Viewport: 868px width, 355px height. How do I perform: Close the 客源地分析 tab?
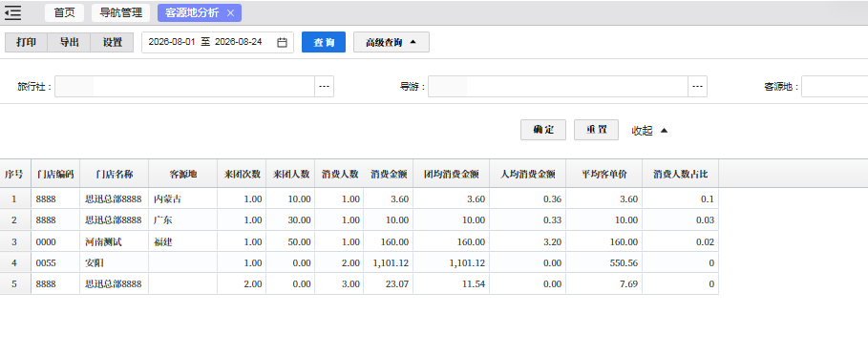[x=230, y=12]
